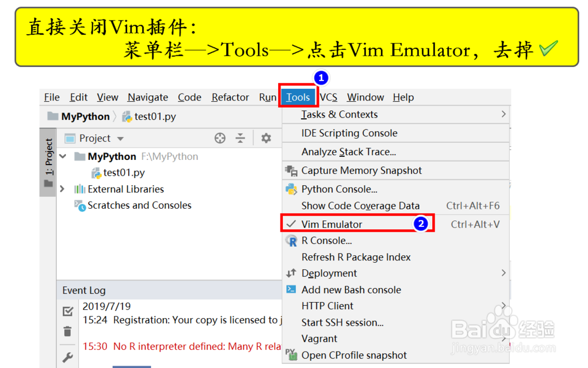Choose Capture Memory Snapshot
Image resolution: width=588 pixels, height=368 pixels.
pos(396,170)
